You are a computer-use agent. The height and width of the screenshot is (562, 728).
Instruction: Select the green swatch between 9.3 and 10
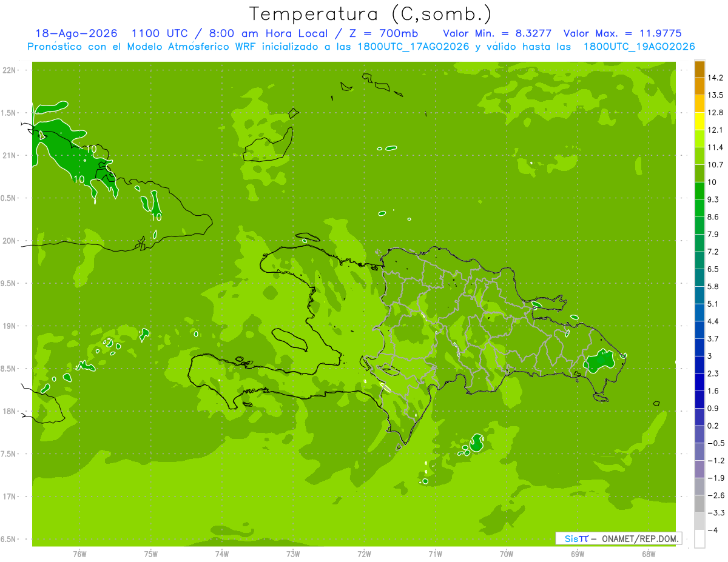click(x=699, y=191)
